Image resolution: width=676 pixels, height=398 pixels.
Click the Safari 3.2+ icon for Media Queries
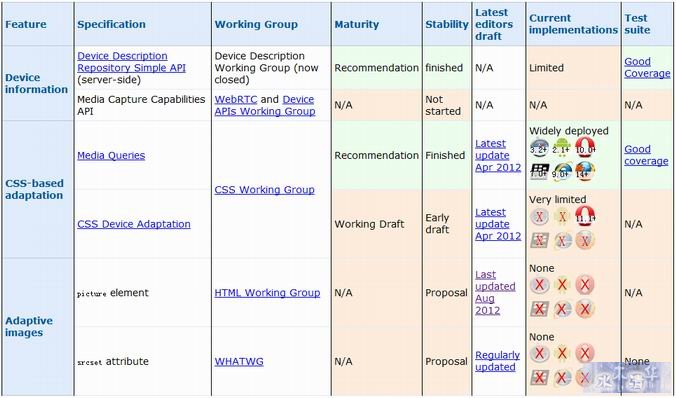point(539,147)
